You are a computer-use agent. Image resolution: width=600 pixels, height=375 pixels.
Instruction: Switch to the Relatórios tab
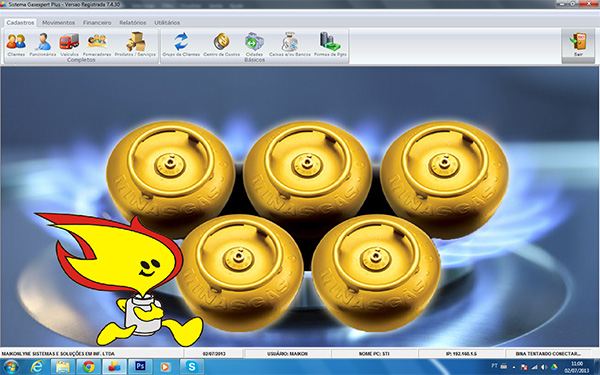point(133,23)
